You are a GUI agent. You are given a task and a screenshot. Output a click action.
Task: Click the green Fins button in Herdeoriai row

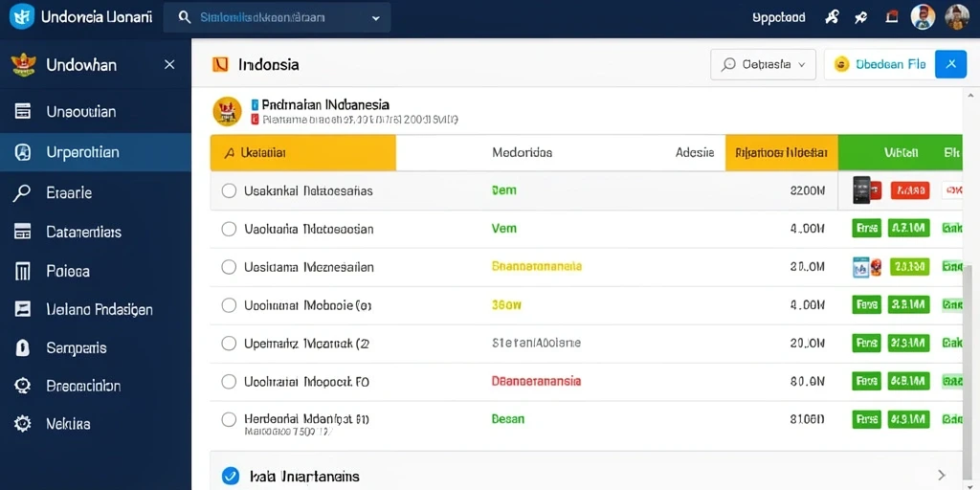coord(866,419)
